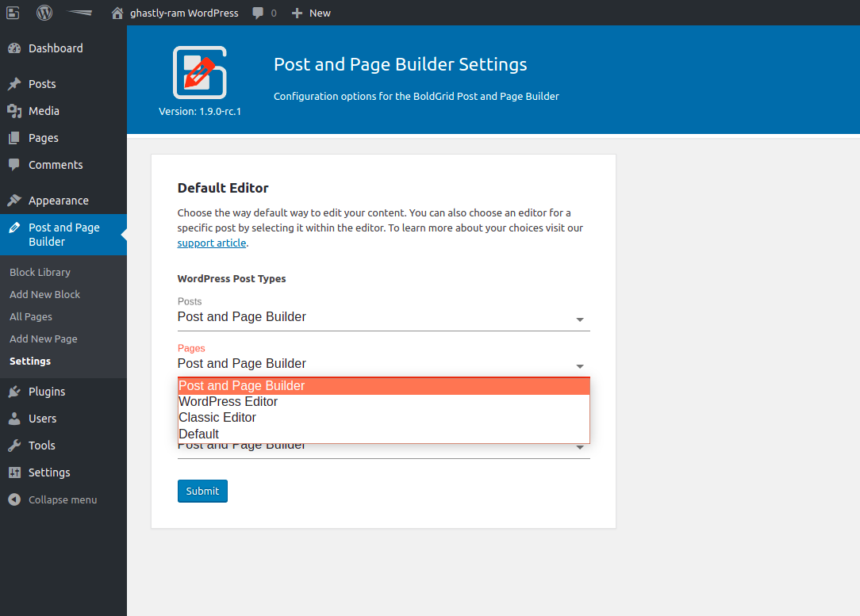Open Add New Page submenu item
Viewport: 860px width, 616px height.
click(44, 339)
